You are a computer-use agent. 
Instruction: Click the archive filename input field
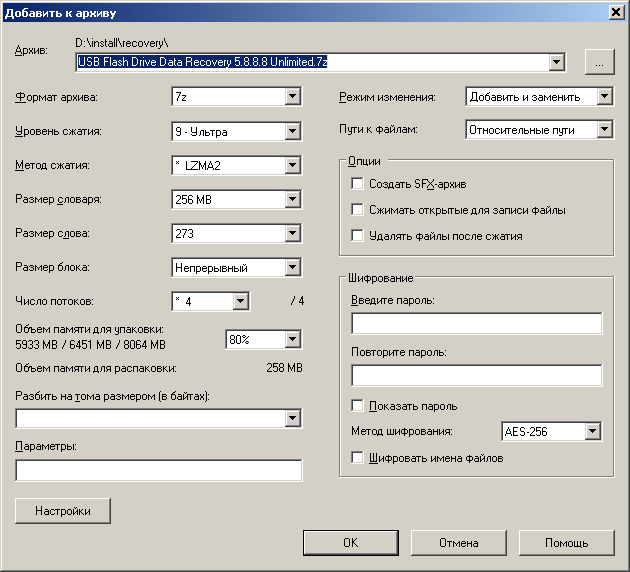pos(313,62)
